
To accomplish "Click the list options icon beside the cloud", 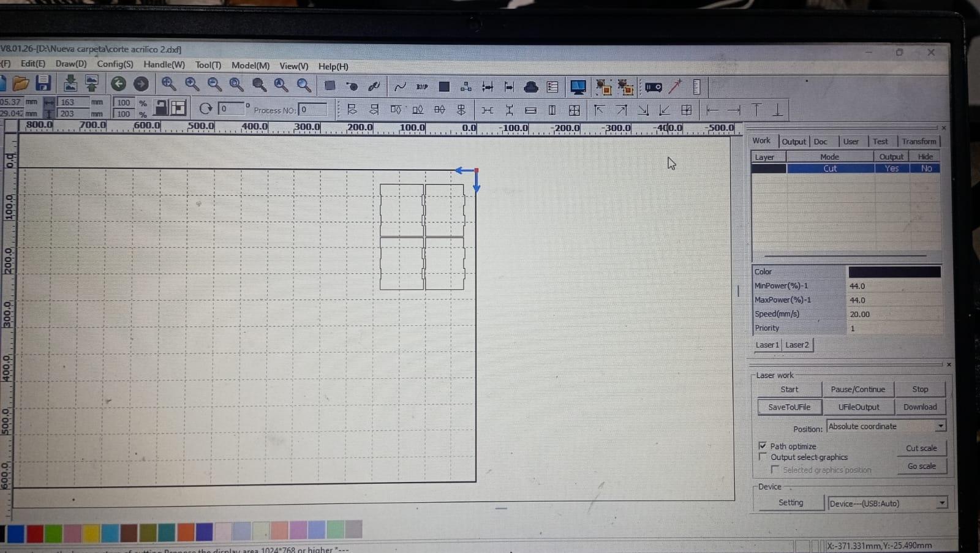I will point(552,88).
